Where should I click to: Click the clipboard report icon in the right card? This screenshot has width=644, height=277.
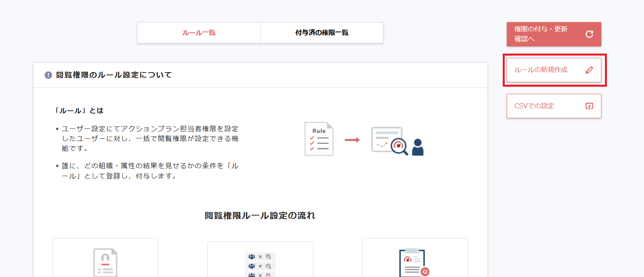[414, 262]
